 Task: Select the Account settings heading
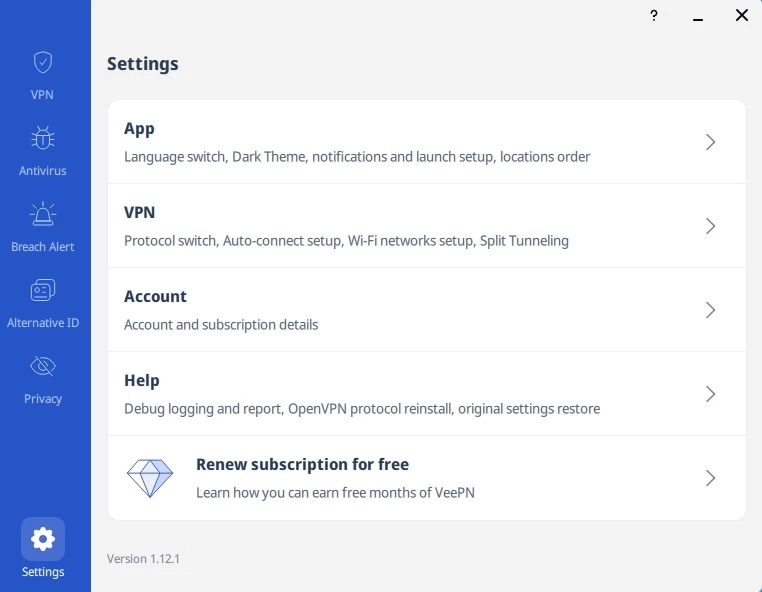155,296
